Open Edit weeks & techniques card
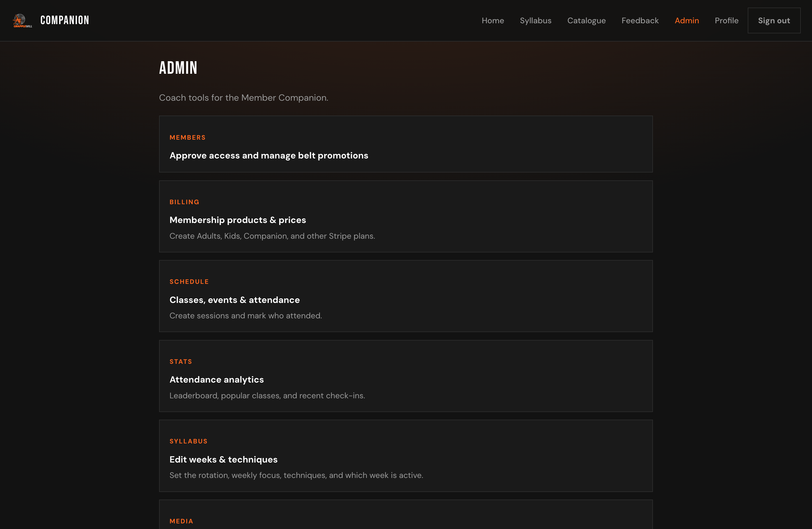The width and height of the screenshot is (812, 529). [x=406, y=456]
